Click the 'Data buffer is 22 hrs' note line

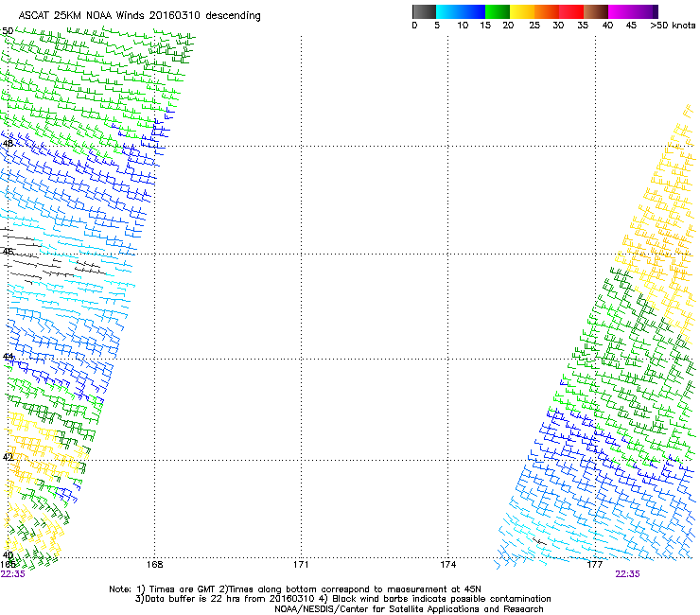click(342, 599)
